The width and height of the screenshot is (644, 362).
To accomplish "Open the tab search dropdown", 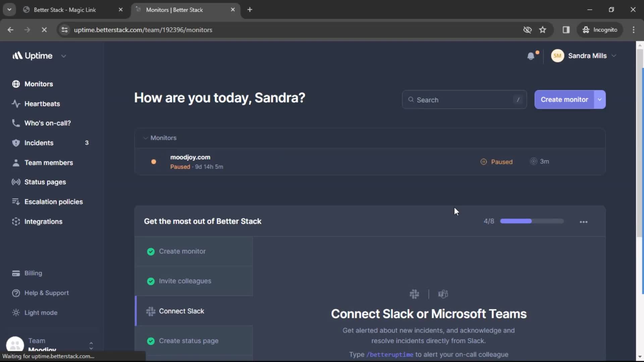I will pos(9,10).
